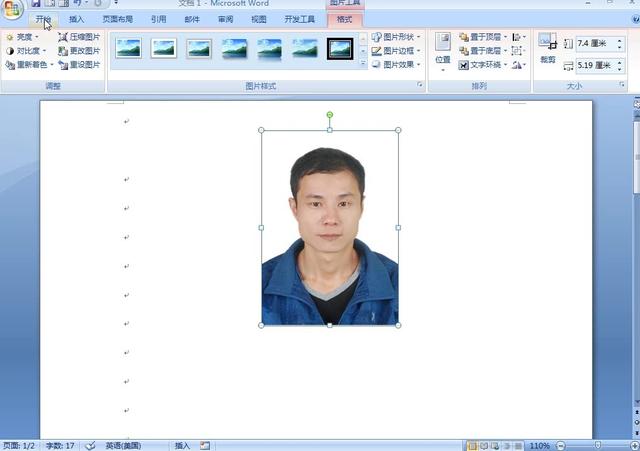The width and height of the screenshot is (640, 451).
Task: Click the macro recording icon in status bar
Action: [205, 446]
